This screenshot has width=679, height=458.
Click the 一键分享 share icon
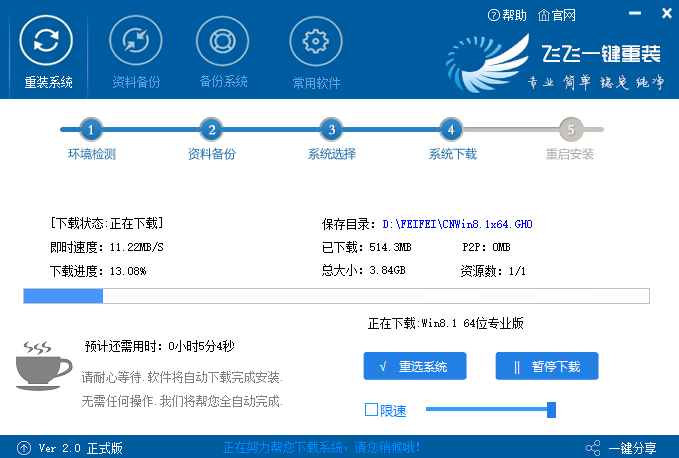point(593,447)
